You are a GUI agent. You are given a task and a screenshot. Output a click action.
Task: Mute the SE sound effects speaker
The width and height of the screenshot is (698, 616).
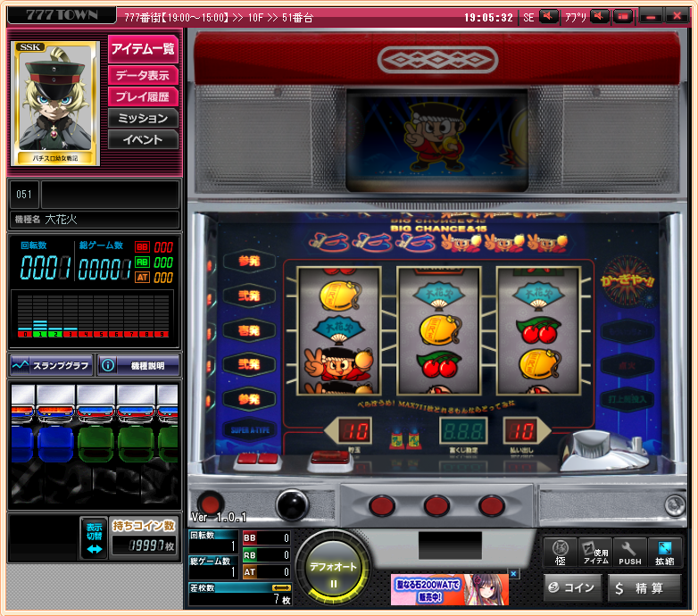pyautogui.click(x=549, y=17)
